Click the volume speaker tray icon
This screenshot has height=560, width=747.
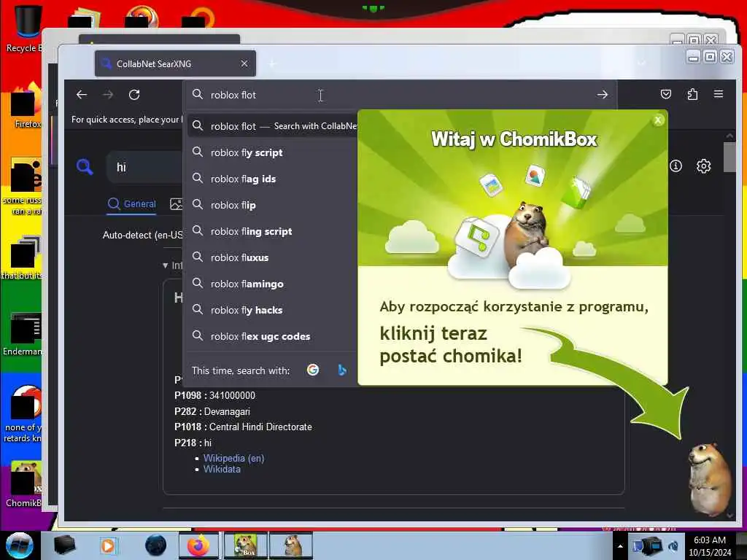pyautogui.click(x=673, y=546)
